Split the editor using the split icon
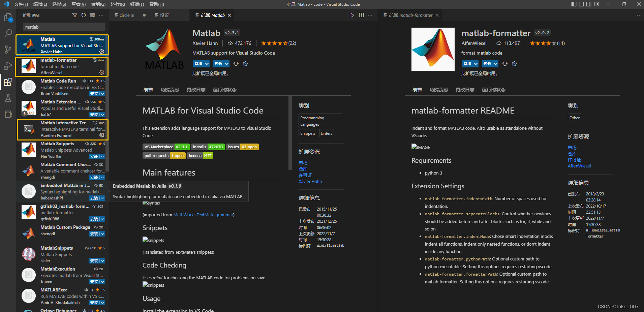This screenshot has height=312, width=644. click(x=361, y=15)
